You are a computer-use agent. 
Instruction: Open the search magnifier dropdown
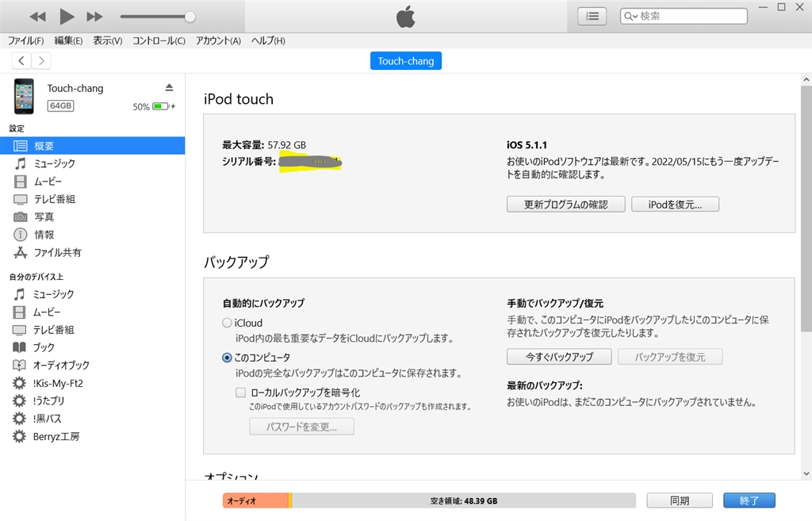pyautogui.click(x=630, y=16)
